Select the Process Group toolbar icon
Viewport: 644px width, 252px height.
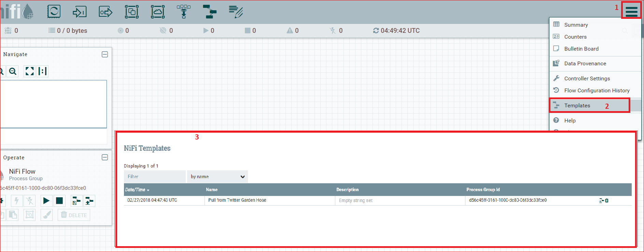[x=131, y=12]
